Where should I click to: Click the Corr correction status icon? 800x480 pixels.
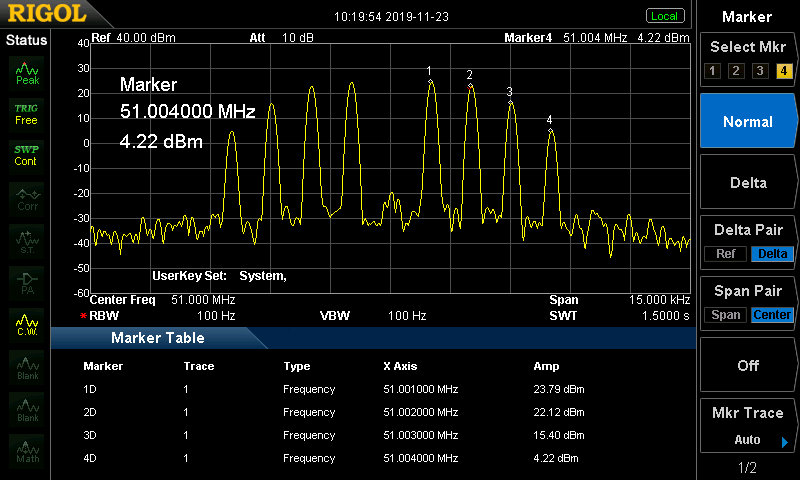pyautogui.click(x=27, y=197)
